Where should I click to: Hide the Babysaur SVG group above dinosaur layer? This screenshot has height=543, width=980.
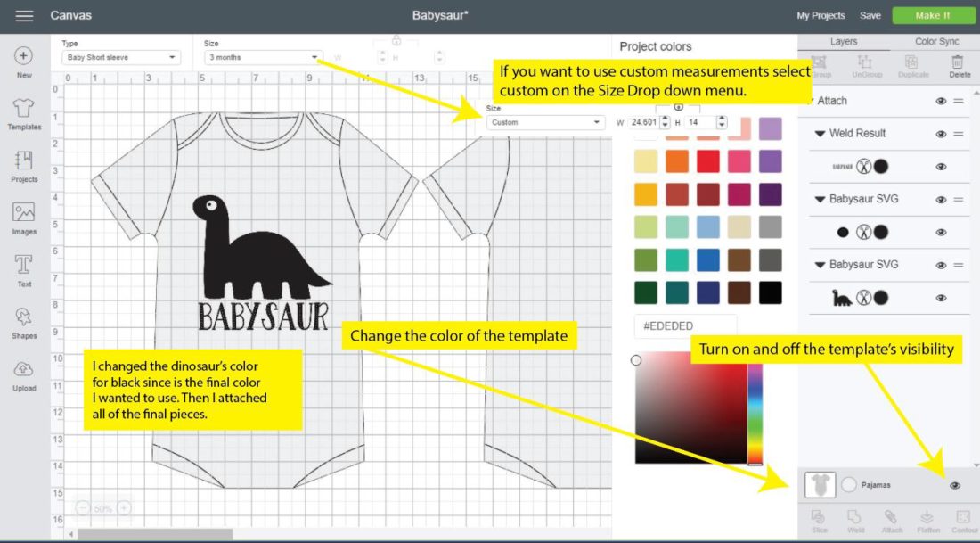pyautogui.click(x=941, y=265)
